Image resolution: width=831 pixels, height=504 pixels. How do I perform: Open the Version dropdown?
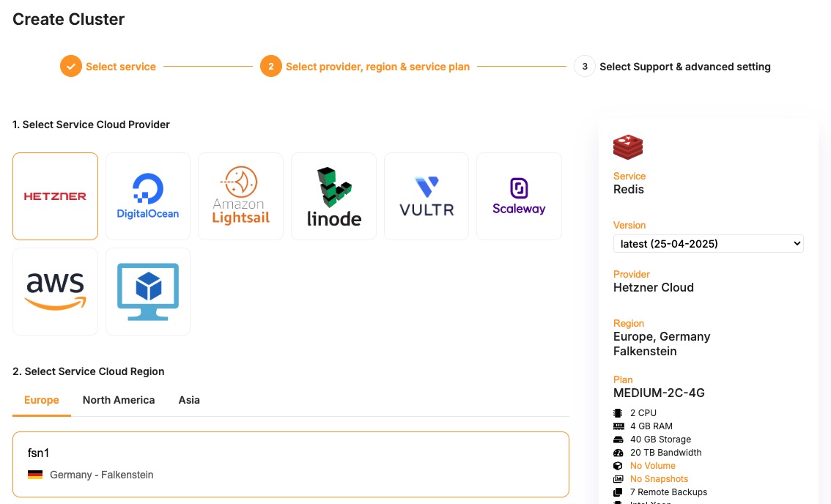click(x=708, y=244)
